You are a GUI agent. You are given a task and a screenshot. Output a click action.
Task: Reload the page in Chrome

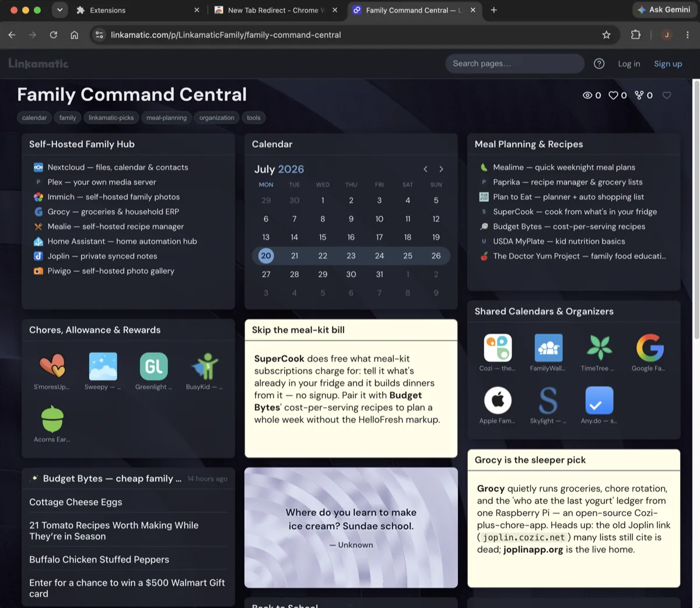coord(54,35)
